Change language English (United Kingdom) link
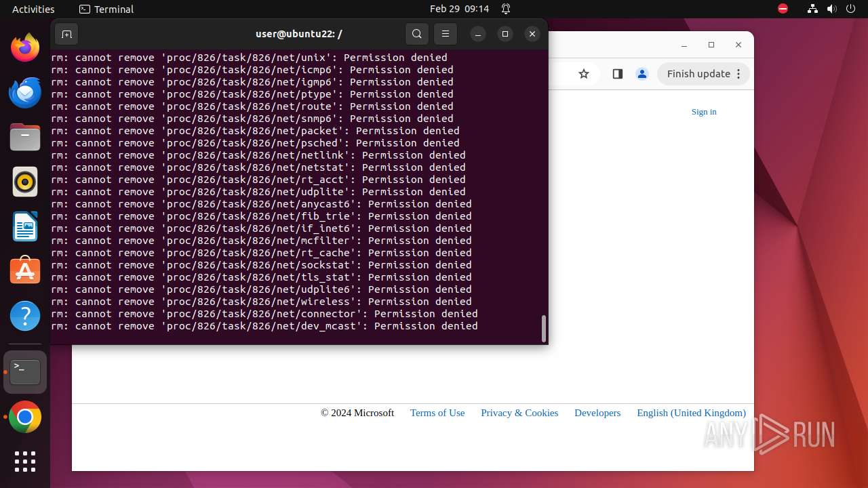 pos(691,413)
